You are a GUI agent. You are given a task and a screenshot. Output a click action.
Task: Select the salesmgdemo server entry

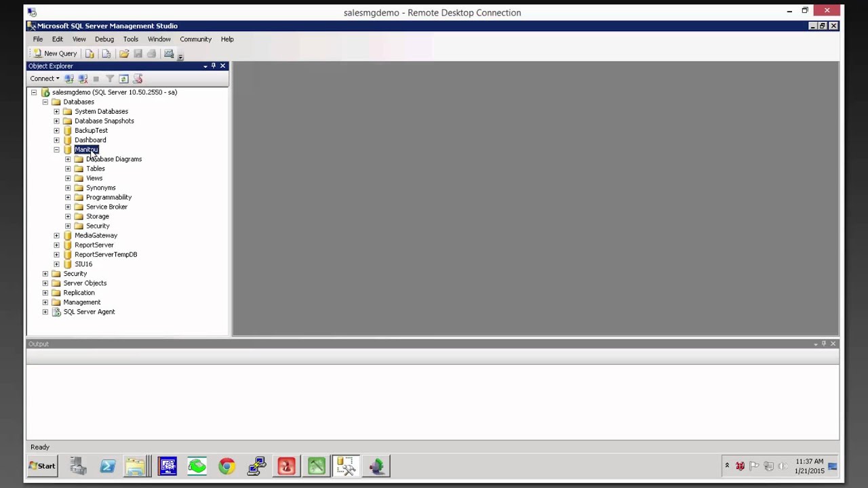click(115, 92)
